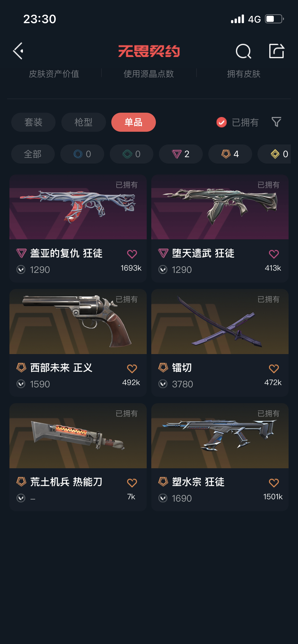The image size is (298, 644).
Task: Open the filter funnel icon
Action: tap(276, 122)
